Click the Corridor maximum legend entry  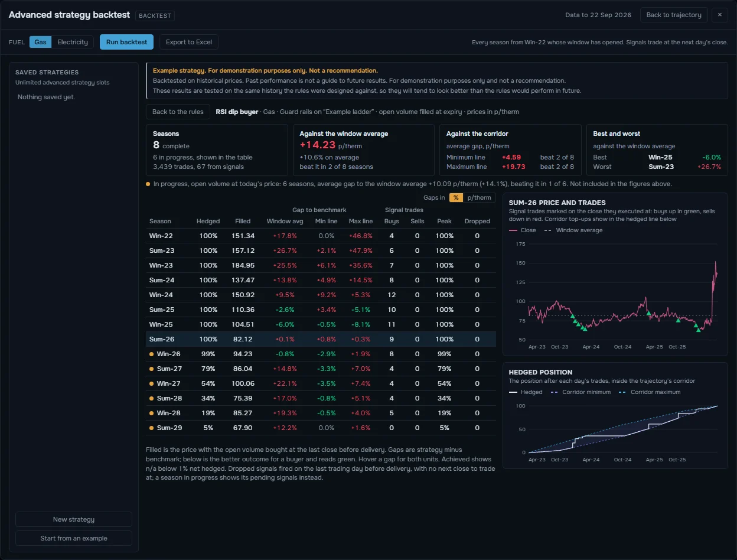coord(650,392)
